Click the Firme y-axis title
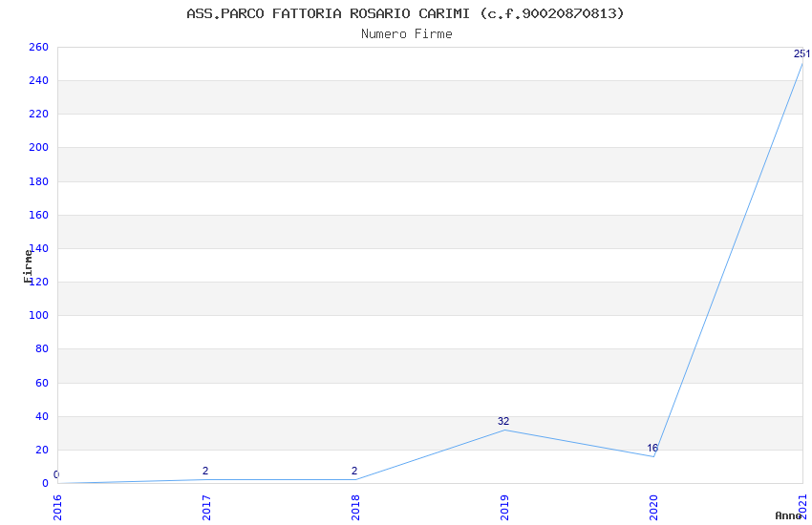Viewport: 812px width, 525px height. (28, 266)
